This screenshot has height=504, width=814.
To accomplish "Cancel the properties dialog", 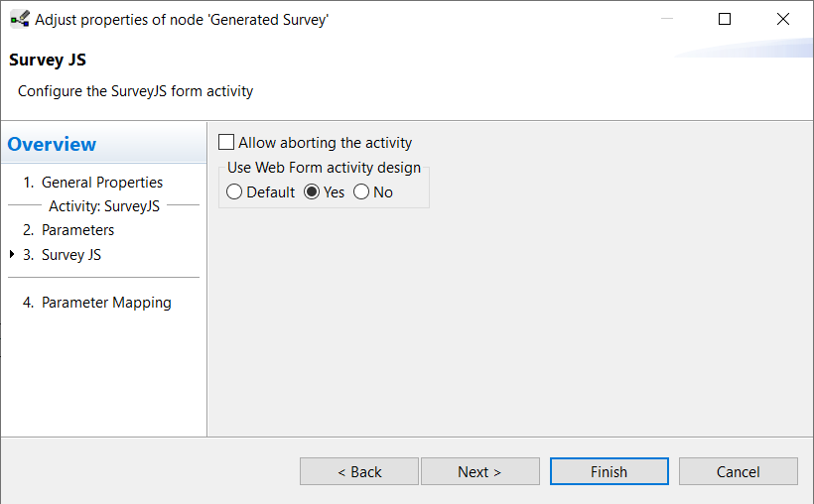I will [x=739, y=471].
